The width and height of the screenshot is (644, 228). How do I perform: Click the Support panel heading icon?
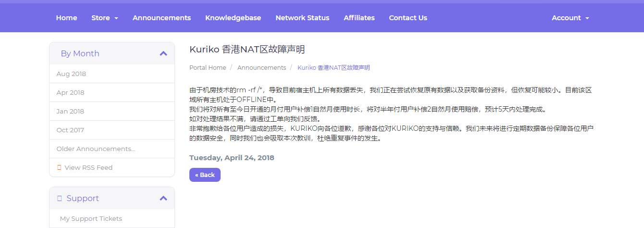[x=60, y=198]
